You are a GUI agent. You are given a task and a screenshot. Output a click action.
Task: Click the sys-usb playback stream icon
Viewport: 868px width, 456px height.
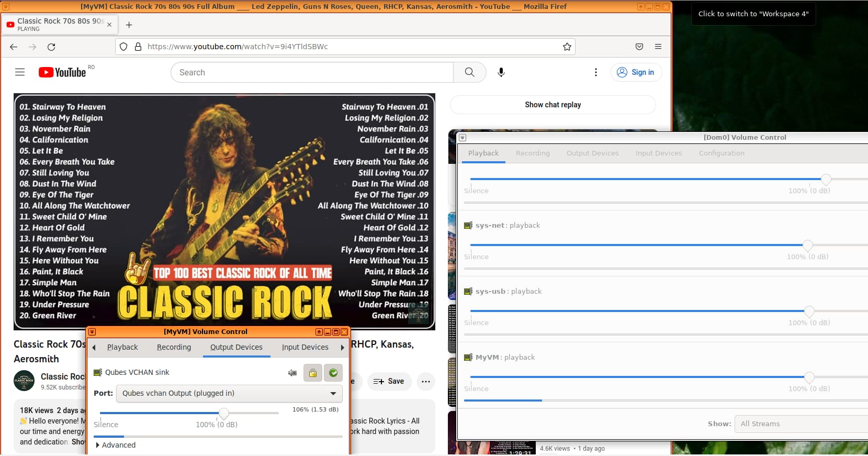click(468, 292)
